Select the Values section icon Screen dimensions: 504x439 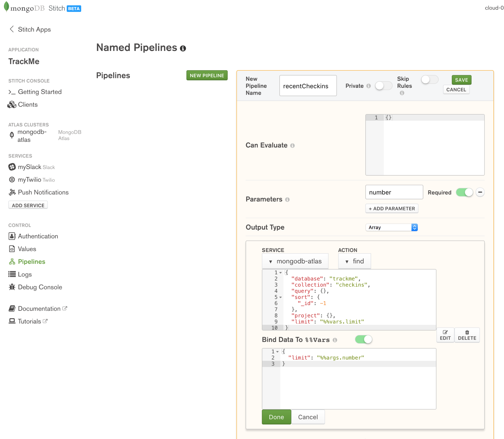[12, 249]
